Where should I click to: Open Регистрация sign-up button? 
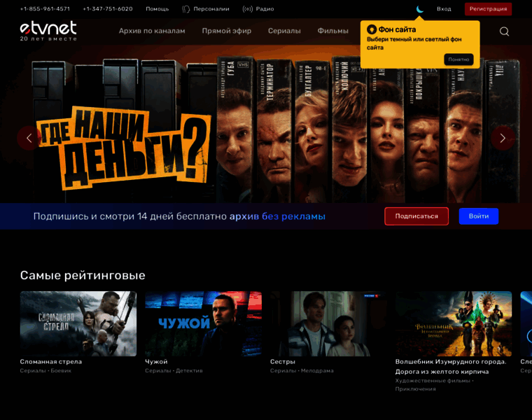(488, 9)
